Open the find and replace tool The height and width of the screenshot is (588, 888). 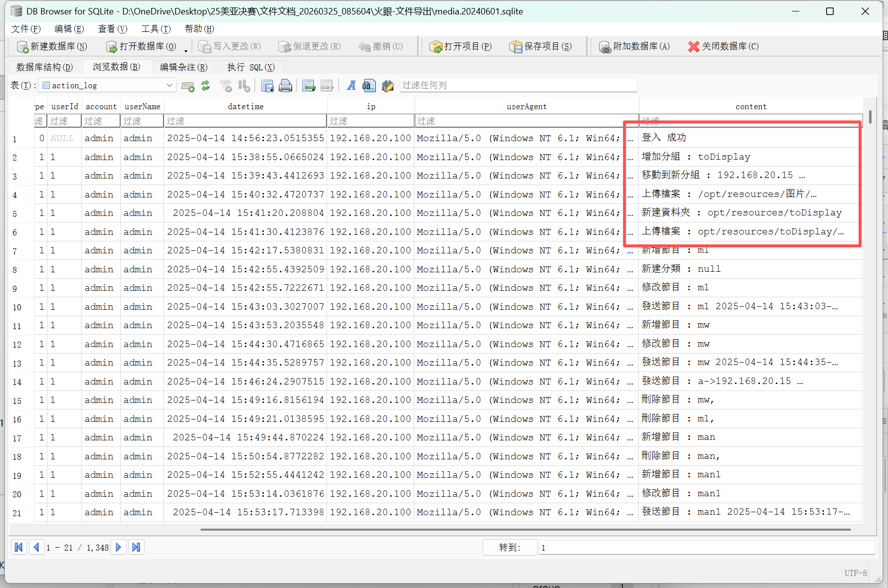(x=388, y=86)
